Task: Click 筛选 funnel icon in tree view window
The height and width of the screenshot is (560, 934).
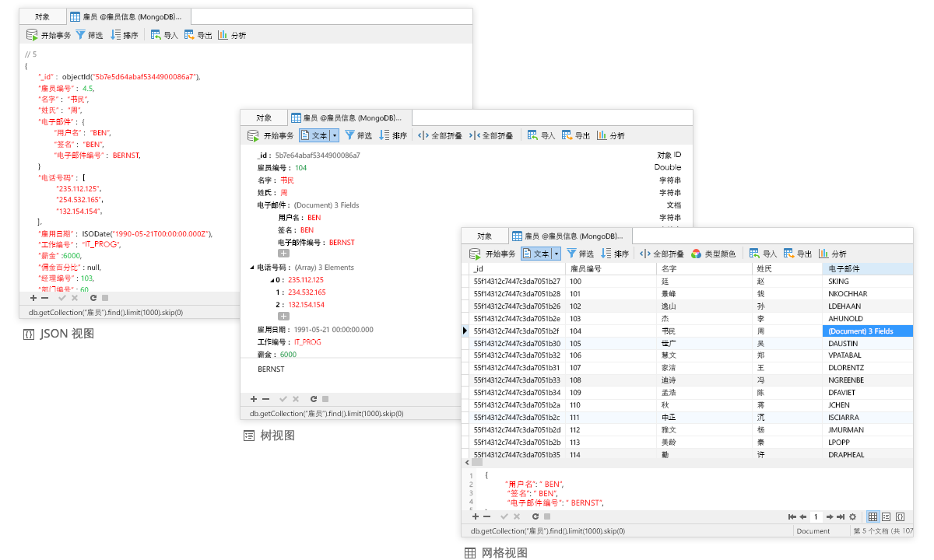Action: point(349,135)
